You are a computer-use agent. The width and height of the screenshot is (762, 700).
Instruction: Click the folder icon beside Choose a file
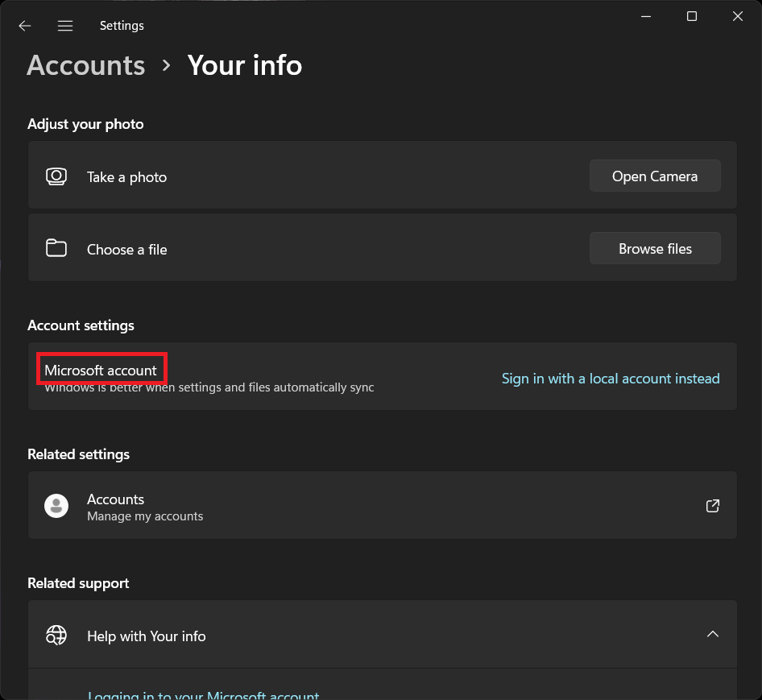(56, 248)
